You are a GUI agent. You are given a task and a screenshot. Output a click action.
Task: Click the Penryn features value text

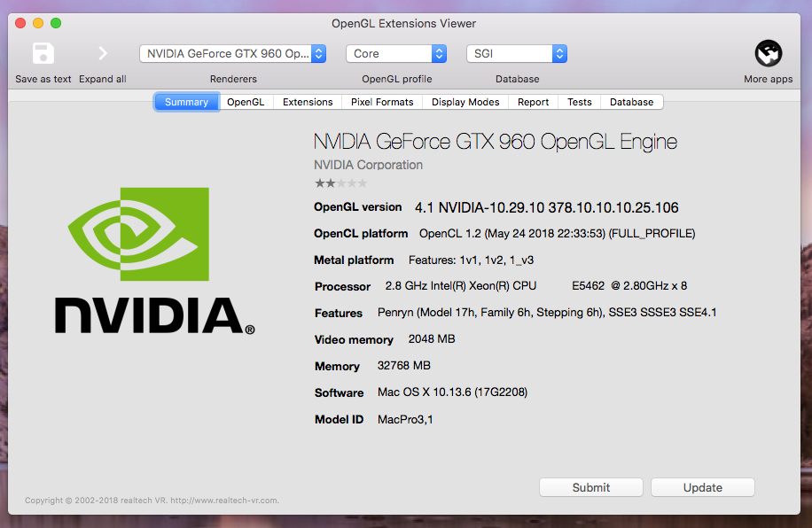(547, 312)
